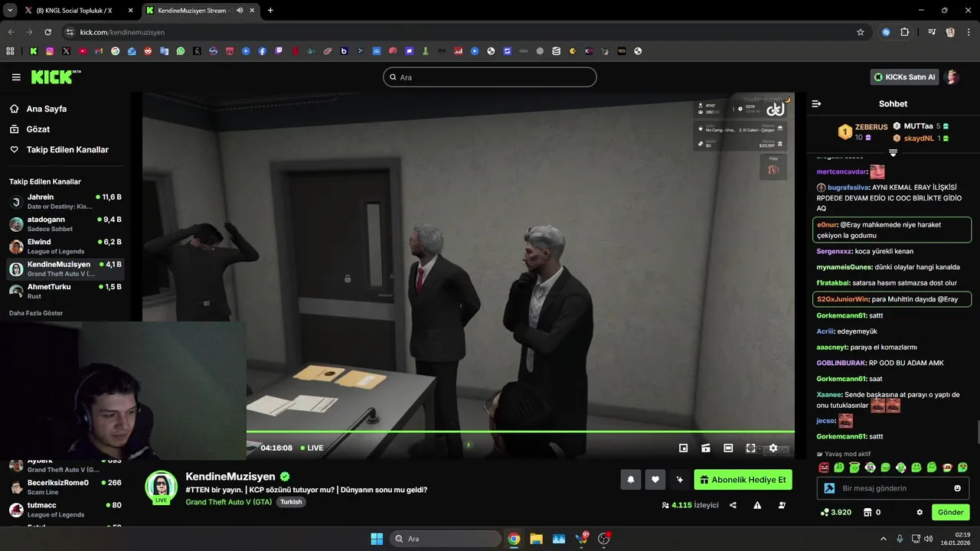Open browser extensions puzzle icon

(x=904, y=32)
